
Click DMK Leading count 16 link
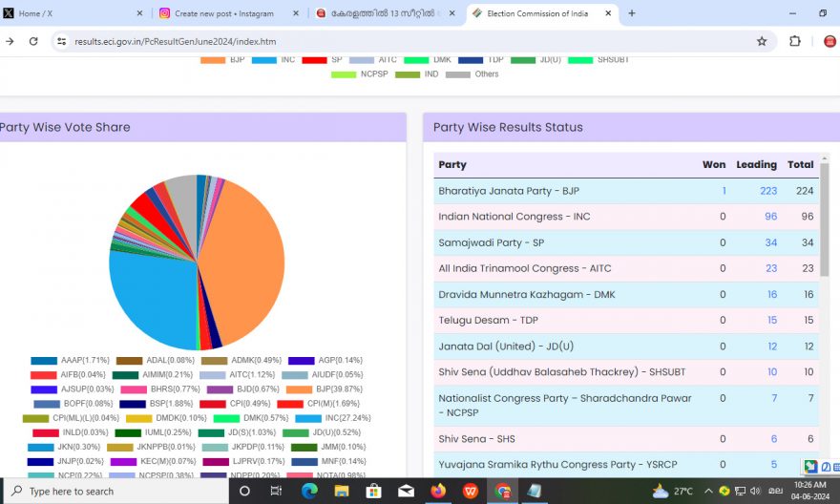pos(772,295)
